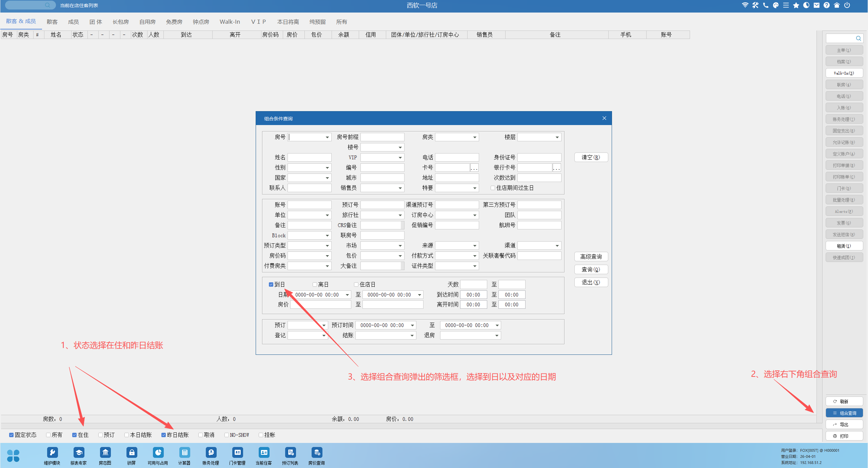Switch to the 长包房 tab
Screen dimensions: 868x468
click(121, 22)
